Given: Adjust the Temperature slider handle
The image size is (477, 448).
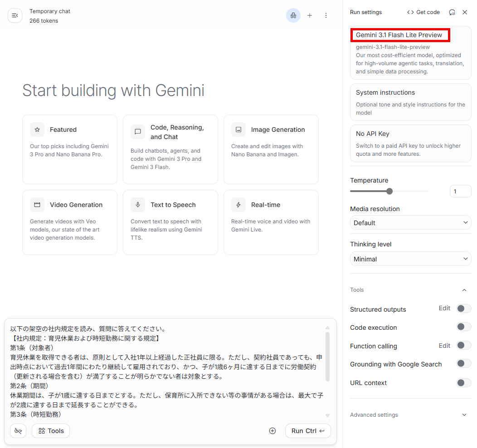Looking at the screenshot, I should coord(389,191).
